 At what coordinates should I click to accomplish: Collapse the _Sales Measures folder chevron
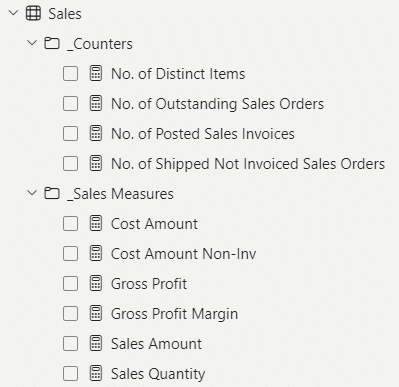point(32,193)
